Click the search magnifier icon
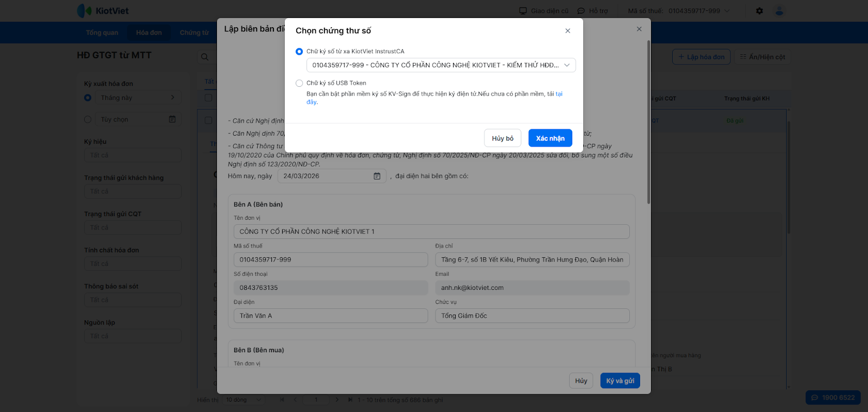Screen dimensions: 868x412 (x=205, y=57)
